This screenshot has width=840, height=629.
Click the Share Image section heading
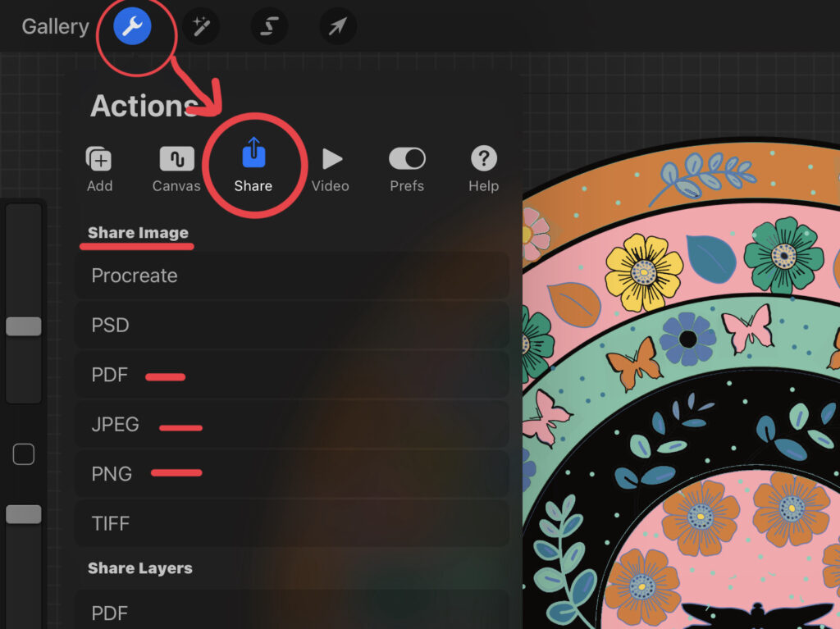coord(138,233)
